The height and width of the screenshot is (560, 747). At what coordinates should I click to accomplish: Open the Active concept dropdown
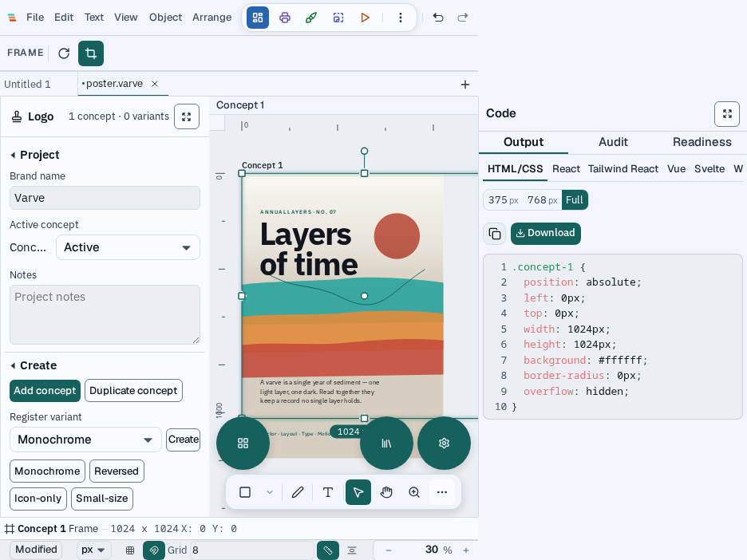[x=128, y=247]
